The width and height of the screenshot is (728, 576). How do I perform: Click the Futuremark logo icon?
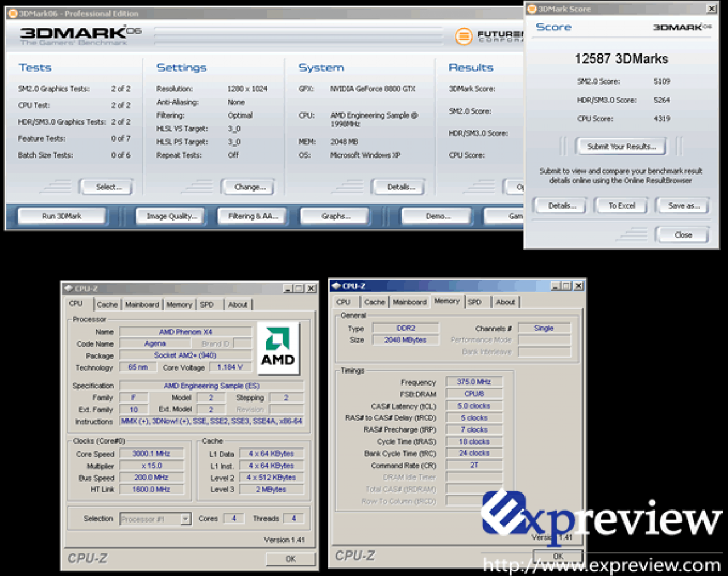tap(464, 36)
